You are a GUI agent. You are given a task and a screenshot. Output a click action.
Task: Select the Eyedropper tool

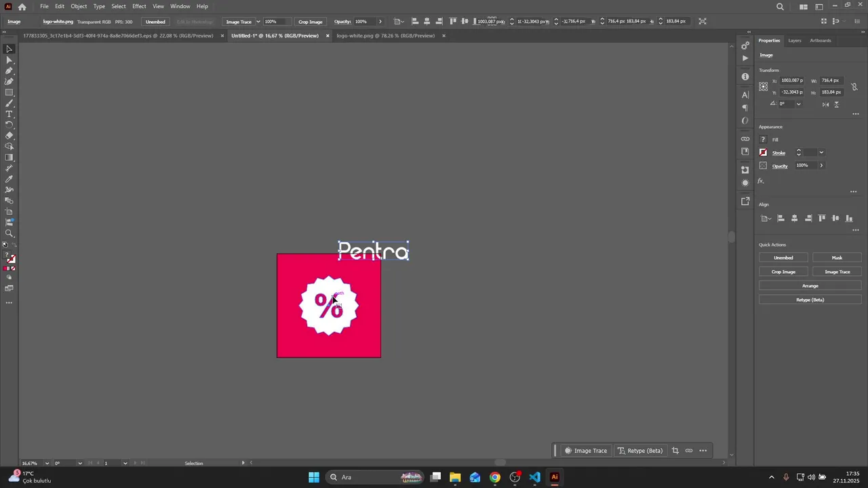coord(9,179)
